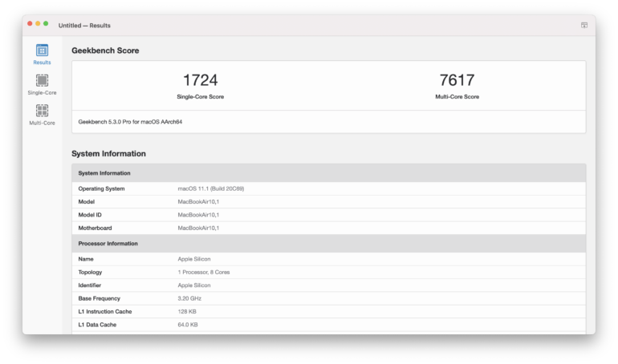Image resolution: width=618 pixels, height=364 pixels.
Task: Select the Motherboard row
Action: point(328,228)
